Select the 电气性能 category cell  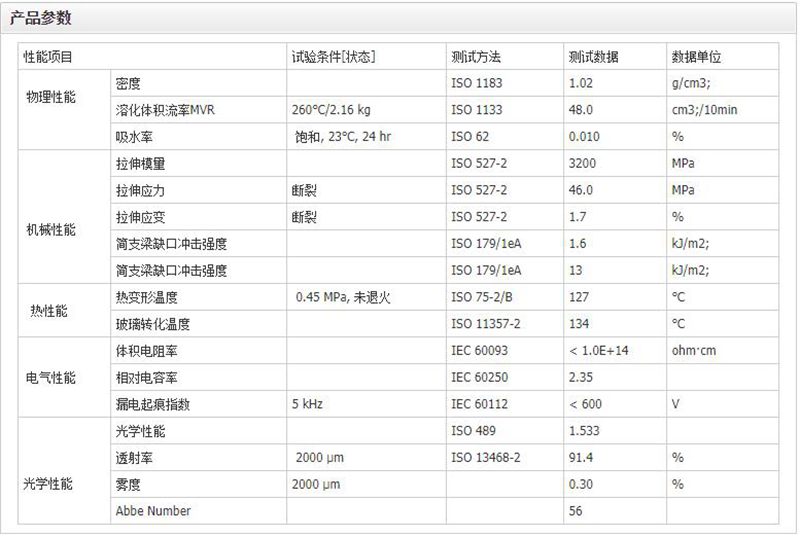[50, 378]
